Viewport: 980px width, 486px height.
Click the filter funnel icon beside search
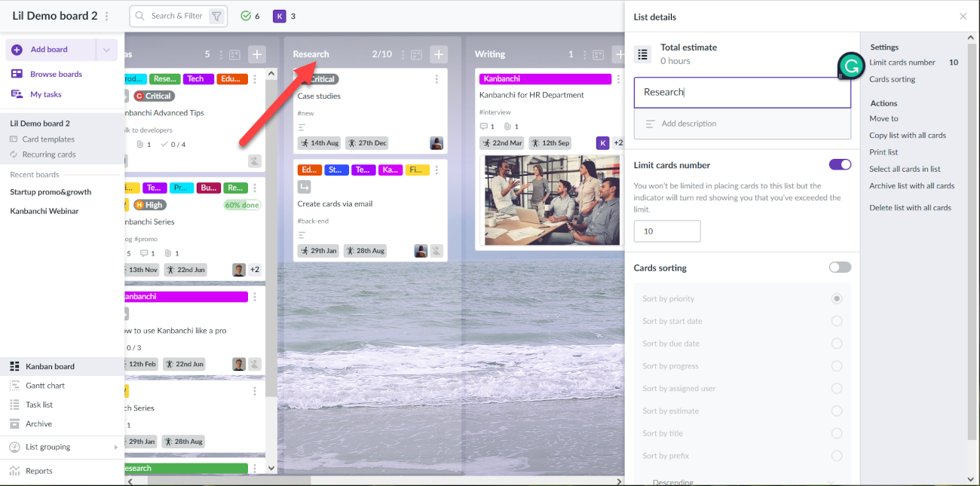tap(216, 16)
